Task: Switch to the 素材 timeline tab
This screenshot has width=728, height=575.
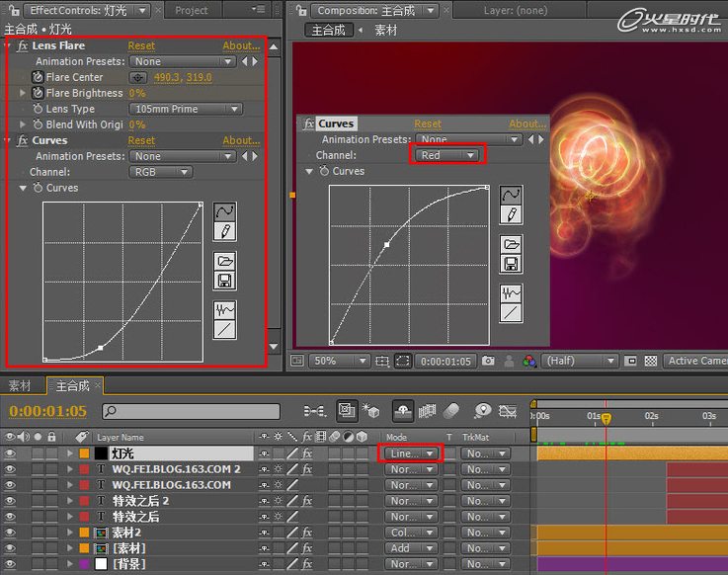Action: tap(20, 385)
